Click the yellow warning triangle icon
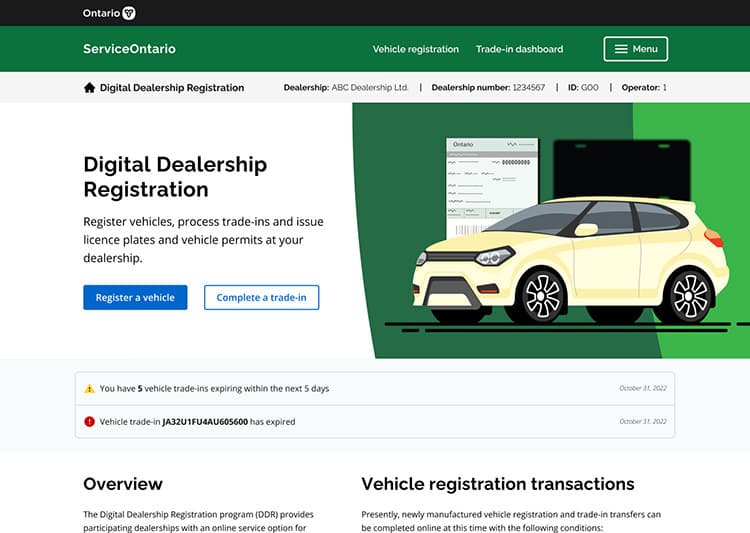This screenshot has width=750, height=533. [89, 389]
